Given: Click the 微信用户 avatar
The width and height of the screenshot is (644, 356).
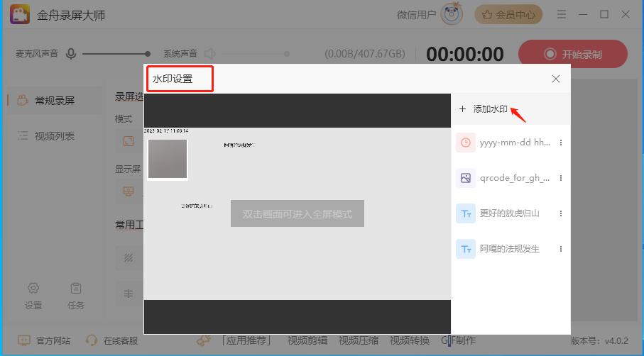Looking at the screenshot, I should pos(452,14).
